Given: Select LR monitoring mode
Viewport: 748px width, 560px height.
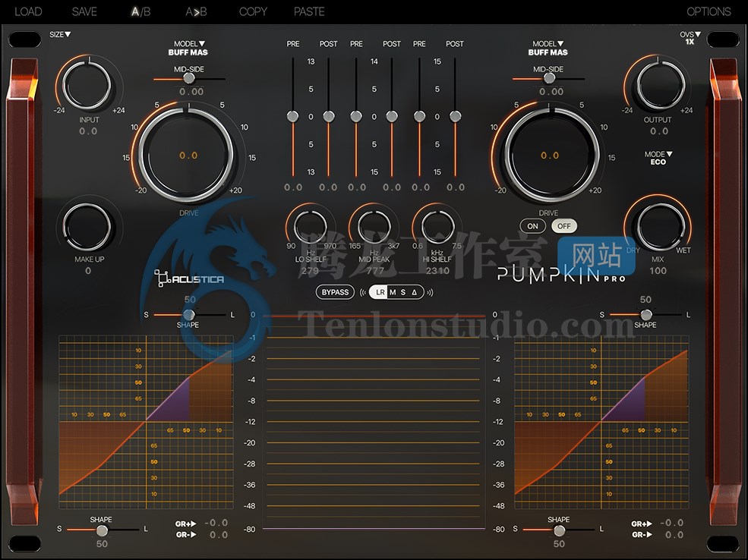Looking at the screenshot, I should coord(380,292).
